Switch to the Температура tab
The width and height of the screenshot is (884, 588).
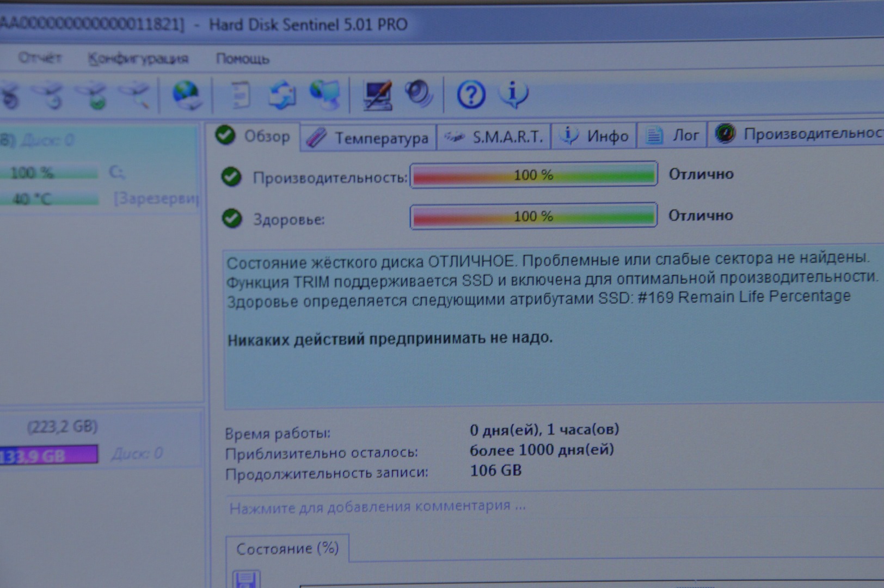pyautogui.click(x=369, y=137)
